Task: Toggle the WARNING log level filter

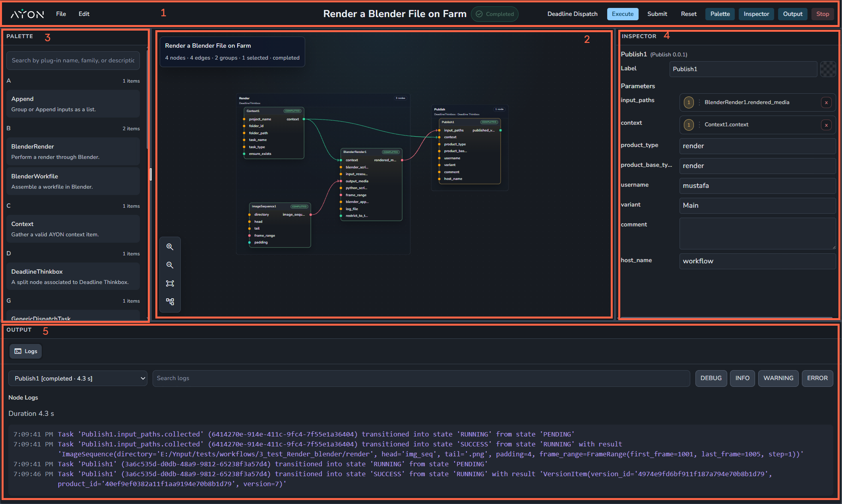Action: pyautogui.click(x=778, y=378)
